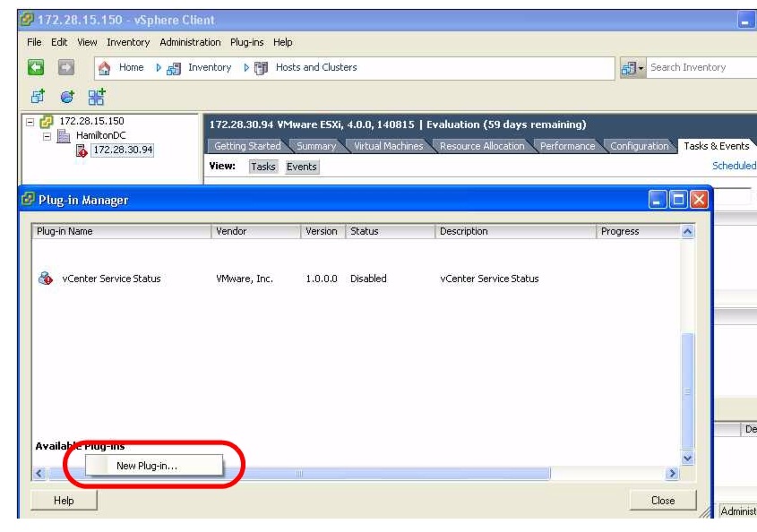Screen dimensions: 757x532
Task: Click the HamiltonDC datacenter icon
Action: (x=64, y=135)
